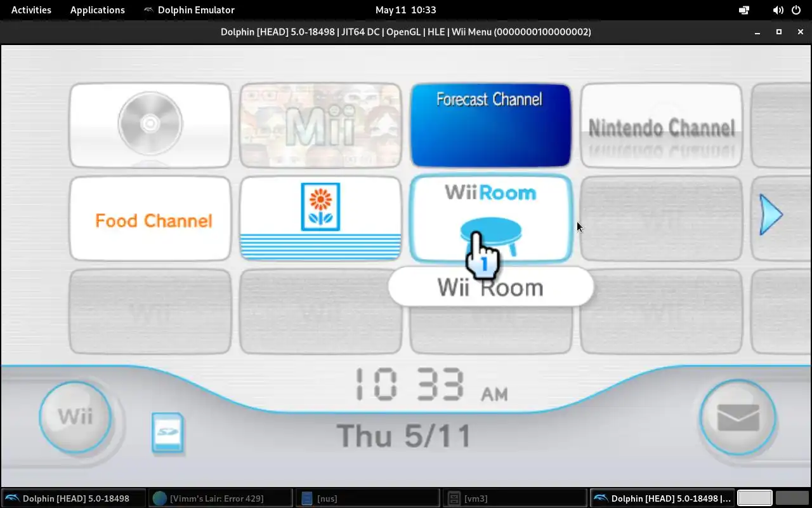Image resolution: width=812 pixels, height=508 pixels.
Task: Open the Disc Channel tile
Action: (x=150, y=125)
